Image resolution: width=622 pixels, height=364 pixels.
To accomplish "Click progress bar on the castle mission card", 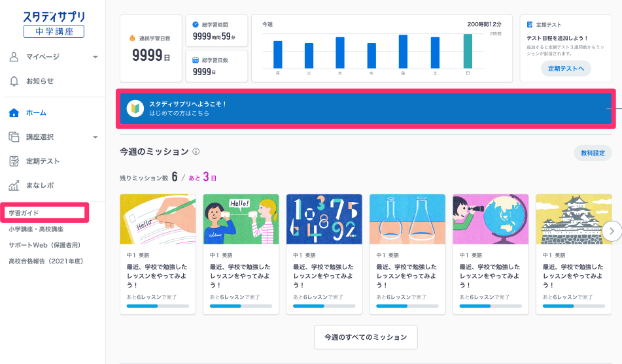I will (574, 306).
